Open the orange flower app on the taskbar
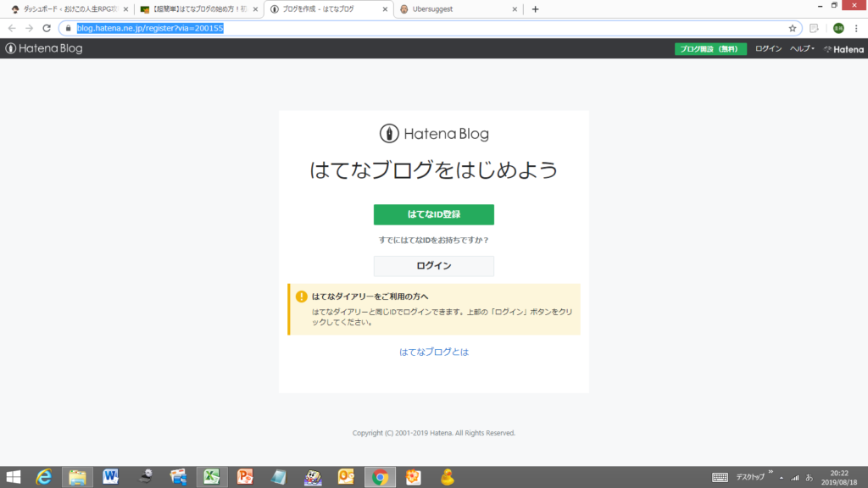The image size is (868, 488). pos(414,477)
